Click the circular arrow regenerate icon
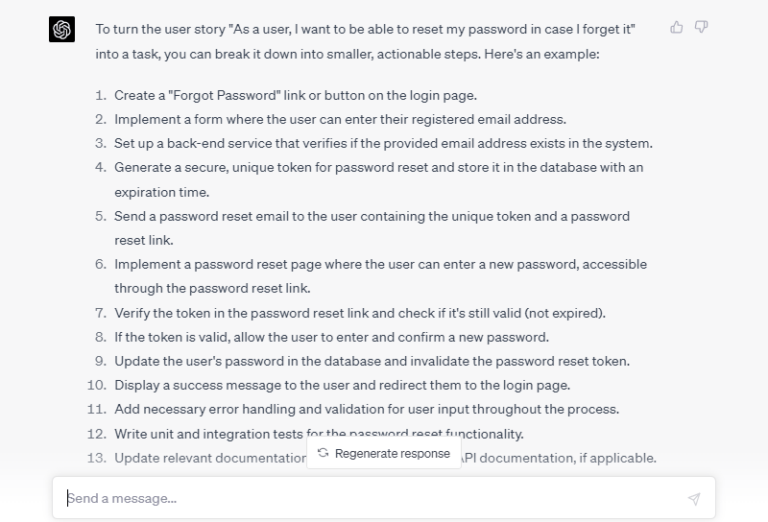 [x=323, y=453]
